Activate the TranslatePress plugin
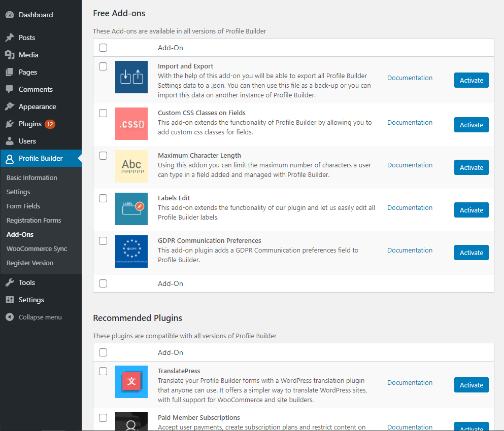The height and width of the screenshot is (431, 504). tap(471, 385)
